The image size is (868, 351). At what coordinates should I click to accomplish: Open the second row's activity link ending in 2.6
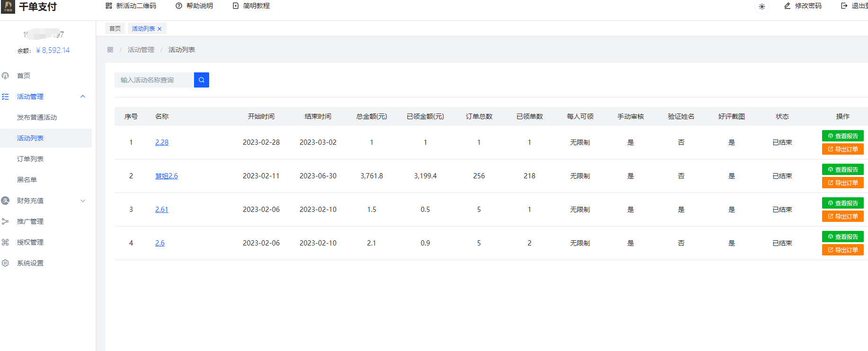click(167, 176)
